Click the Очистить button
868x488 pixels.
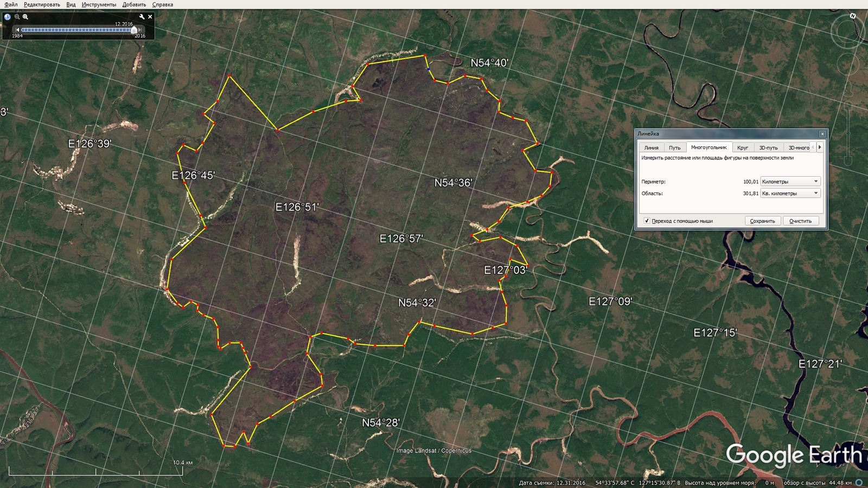[x=800, y=221]
